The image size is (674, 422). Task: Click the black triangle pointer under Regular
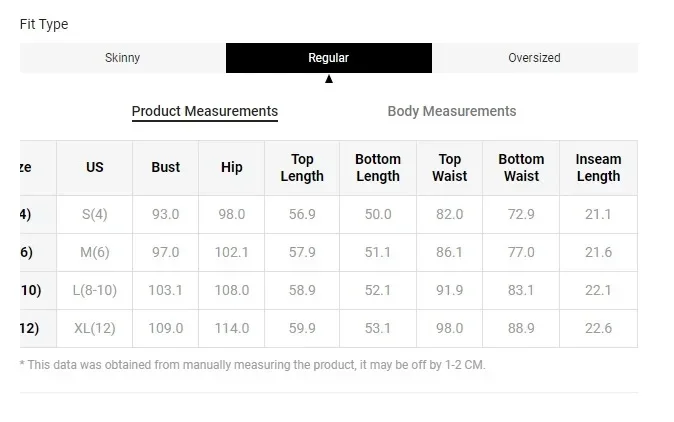[329, 79]
